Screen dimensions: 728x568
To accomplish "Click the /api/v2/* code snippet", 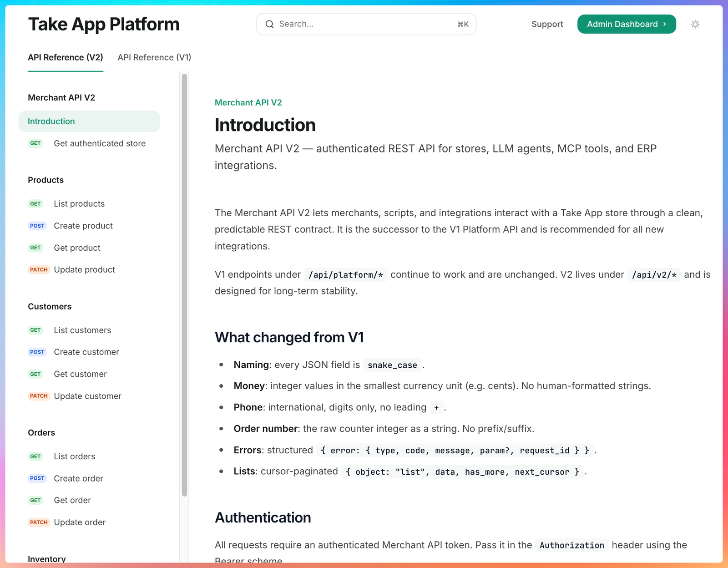I will pos(654,275).
